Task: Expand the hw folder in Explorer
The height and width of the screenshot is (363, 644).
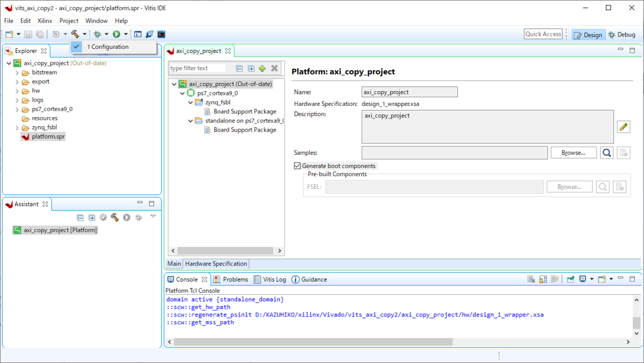Action: [x=17, y=91]
